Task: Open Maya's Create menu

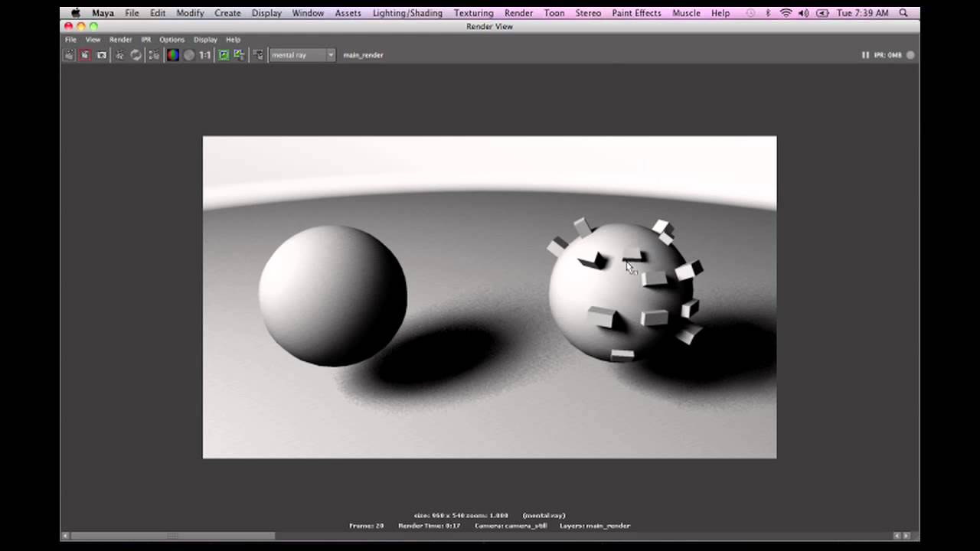Action: [227, 13]
